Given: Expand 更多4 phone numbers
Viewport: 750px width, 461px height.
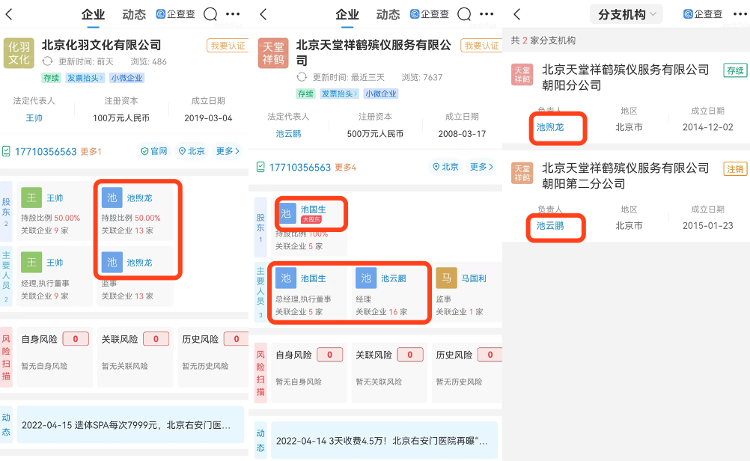Looking at the screenshot, I should click(x=345, y=167).
